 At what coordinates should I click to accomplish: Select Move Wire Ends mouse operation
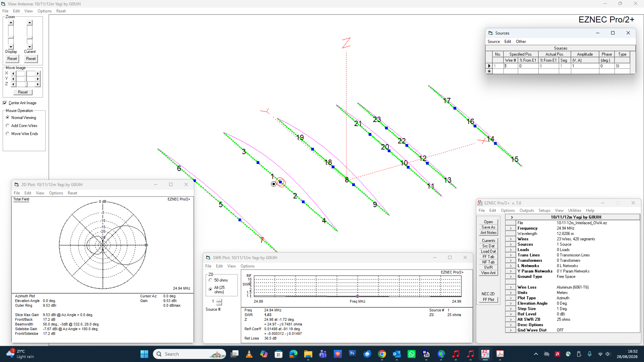click(8, 134)
